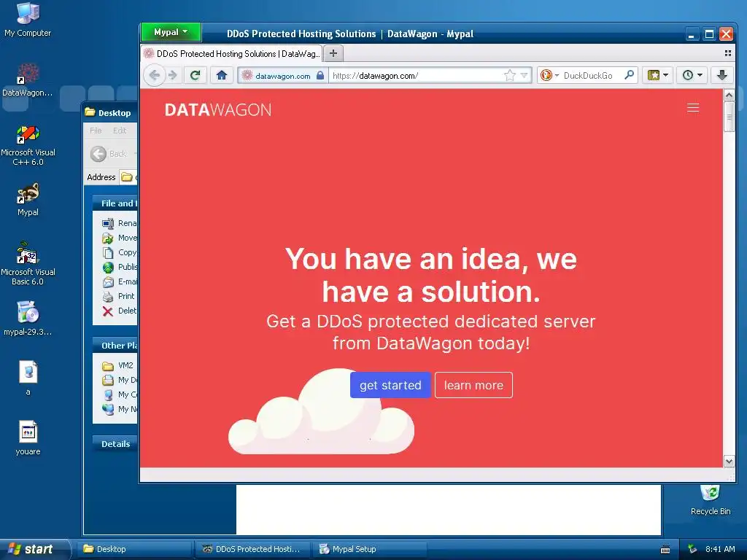The height and width of the screenshot is (560, 747).
Task: Click the page scrollbar up arrow
Action: click(729, 96)
